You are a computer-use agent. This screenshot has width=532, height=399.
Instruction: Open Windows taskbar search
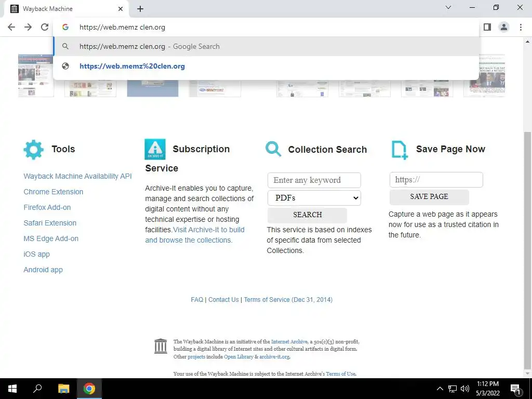[37, 389]
